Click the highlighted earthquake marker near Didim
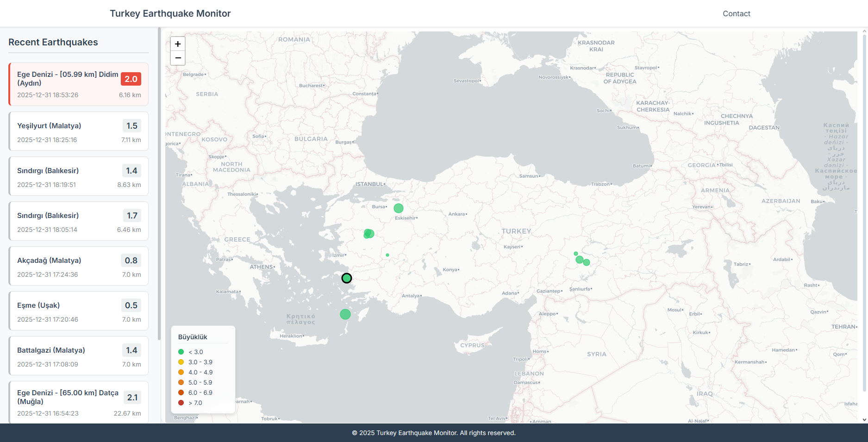868x442 pixels. (347, 278)
